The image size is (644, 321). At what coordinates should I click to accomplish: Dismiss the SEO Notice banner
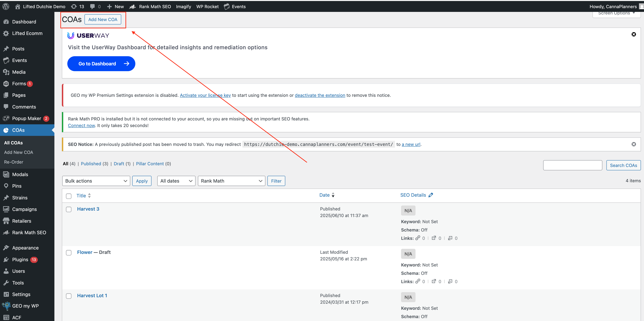633,144
